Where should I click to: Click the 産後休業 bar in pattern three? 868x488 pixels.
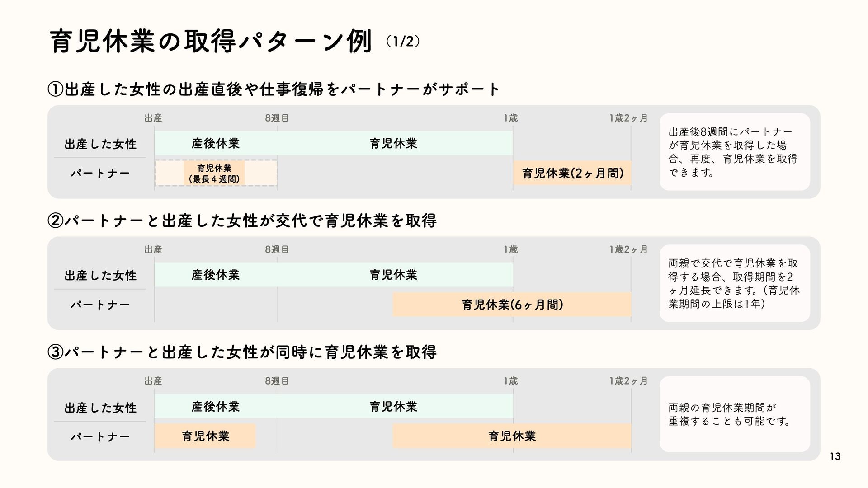click(216, 406)
